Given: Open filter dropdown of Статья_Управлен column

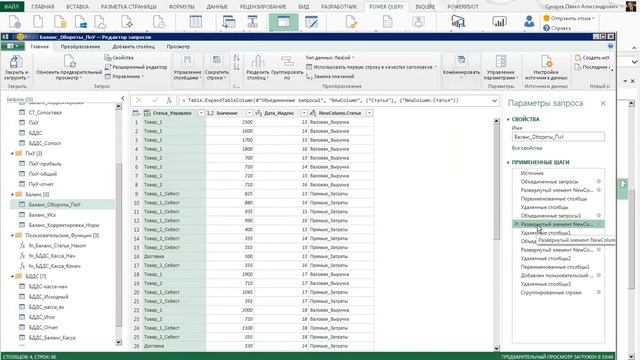Looking at the screenshot, I should tap(201, 113).
